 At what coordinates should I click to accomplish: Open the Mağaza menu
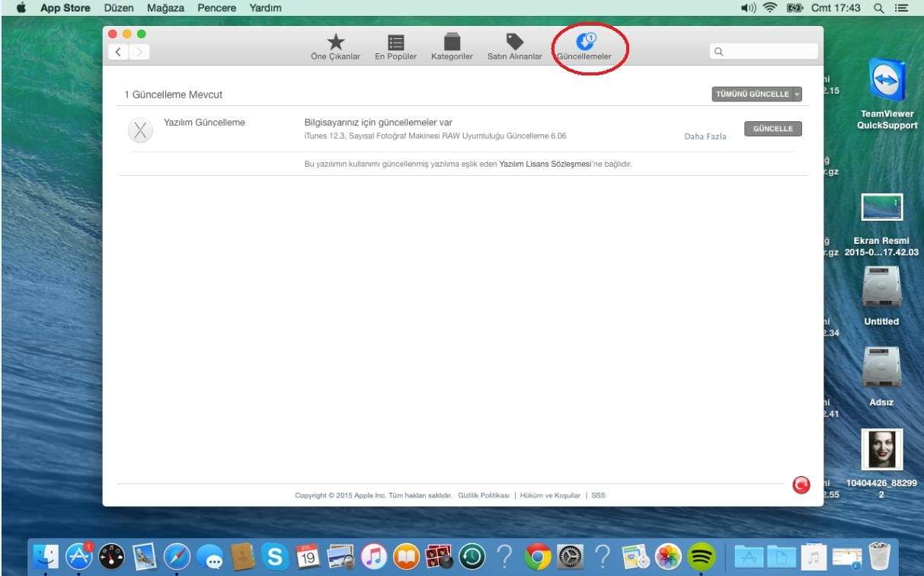coord(166,8)
